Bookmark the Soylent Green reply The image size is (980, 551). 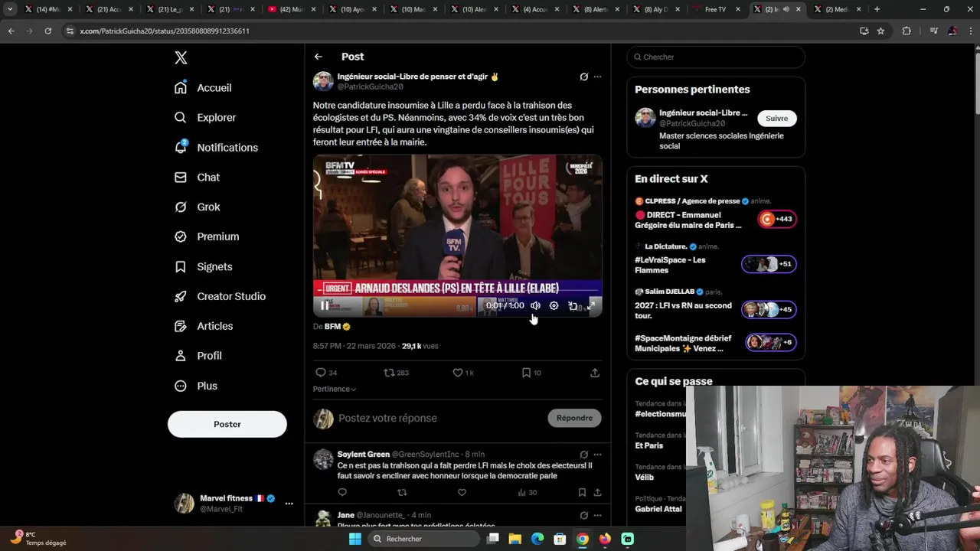tap(582, 492)
